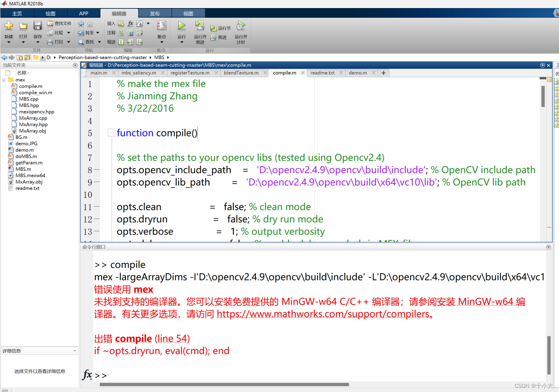Click the compile link in 出错 line
This screenshot has height=392, width=559.
coord(133,339)
